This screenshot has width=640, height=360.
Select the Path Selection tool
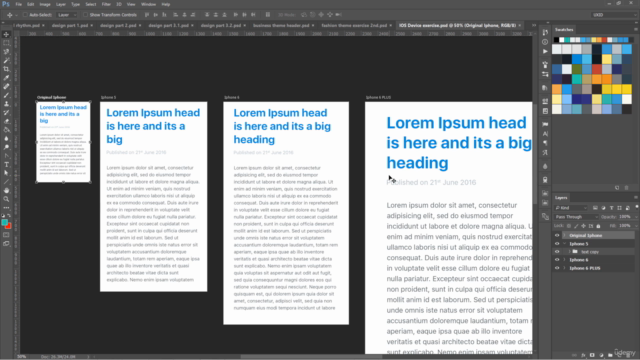(6, 173)
